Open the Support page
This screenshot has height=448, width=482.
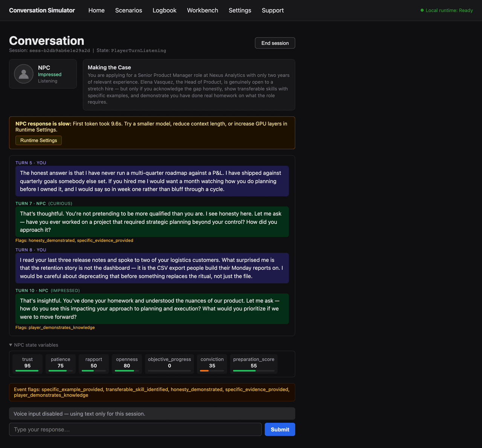coord(273,11)
